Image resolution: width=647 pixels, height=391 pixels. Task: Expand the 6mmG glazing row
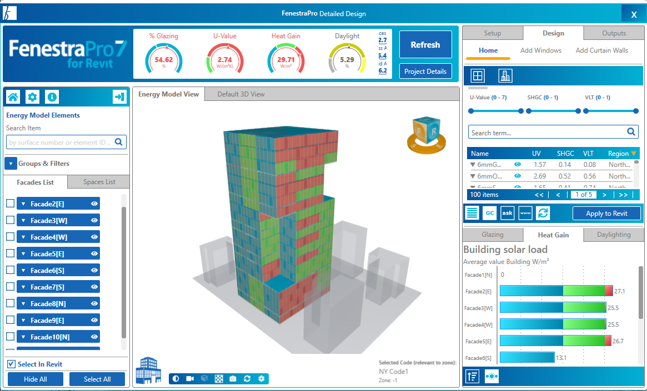click(x=472, y=165)
